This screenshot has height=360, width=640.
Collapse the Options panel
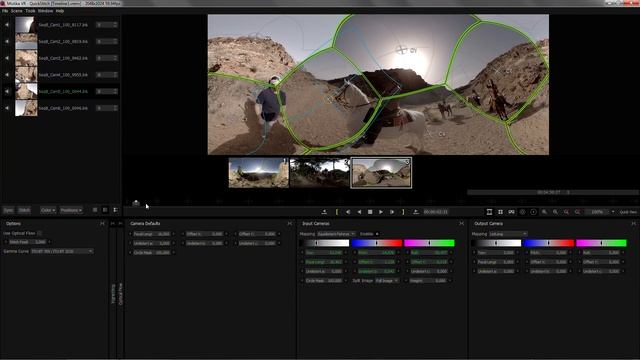click(x=102, y=224)
